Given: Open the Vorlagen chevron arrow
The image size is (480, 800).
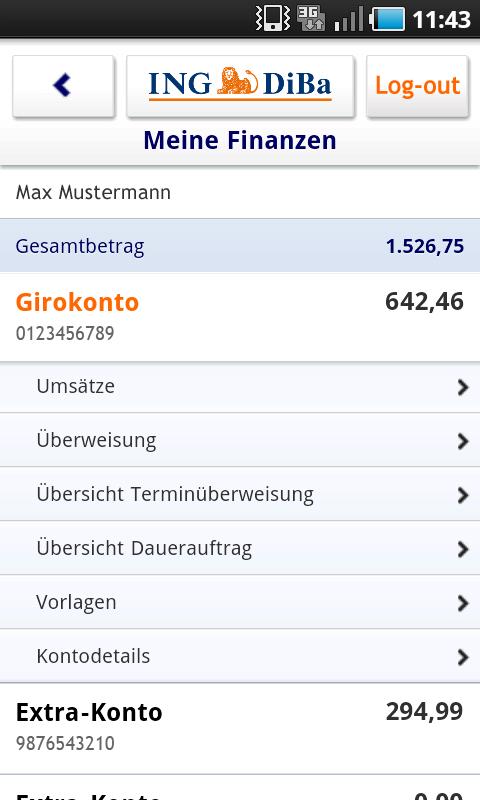Looking at the screenshot, I should (462, 603).
